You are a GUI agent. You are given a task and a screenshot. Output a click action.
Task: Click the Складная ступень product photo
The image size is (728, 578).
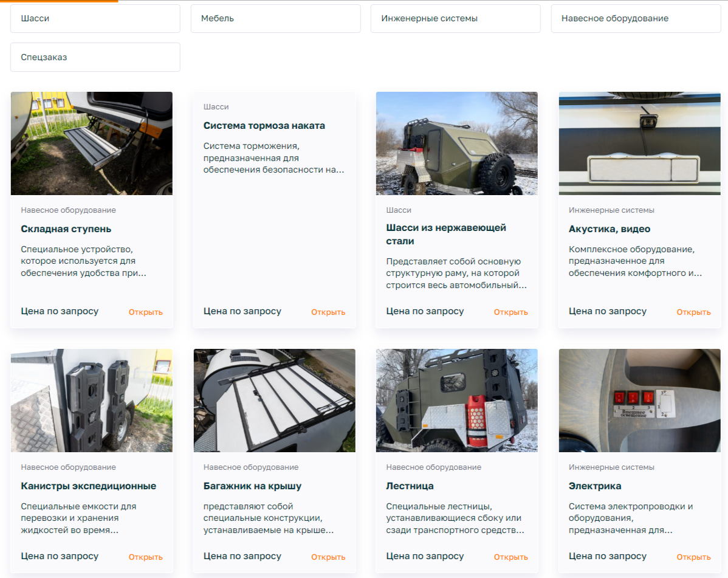[x=92, y=143]
